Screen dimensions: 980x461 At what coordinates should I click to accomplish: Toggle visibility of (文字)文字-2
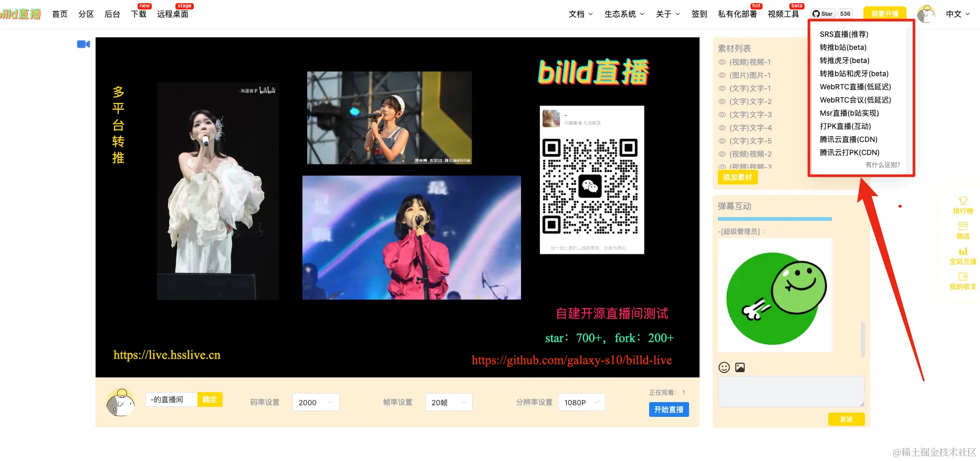pyautogui.click(x=722, y=101)
